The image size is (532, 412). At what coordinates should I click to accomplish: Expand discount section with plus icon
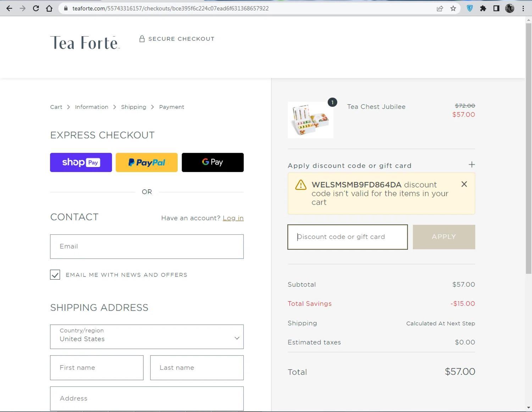tap(472, 165)
